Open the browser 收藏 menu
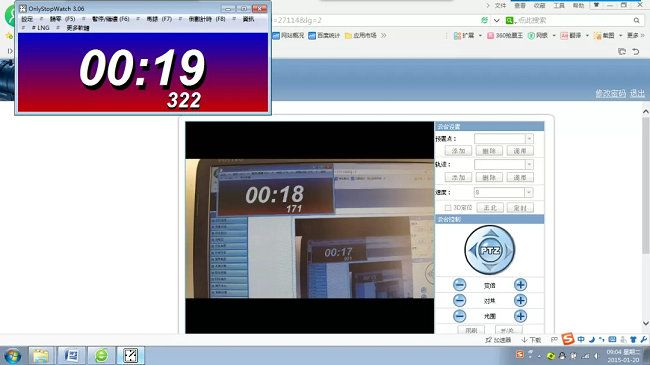Screen dimensions: 650x365 (x=539, y=5)
